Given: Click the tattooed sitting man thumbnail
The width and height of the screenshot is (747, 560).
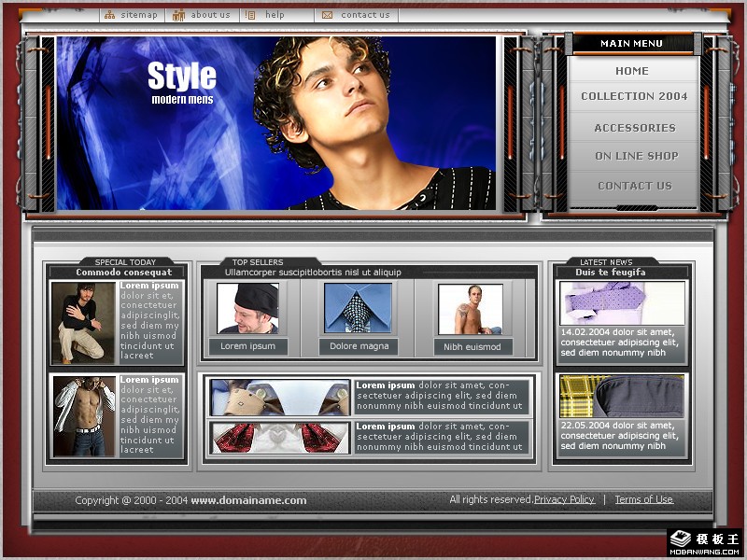Looking at the screenshot, I should [471, 310].
